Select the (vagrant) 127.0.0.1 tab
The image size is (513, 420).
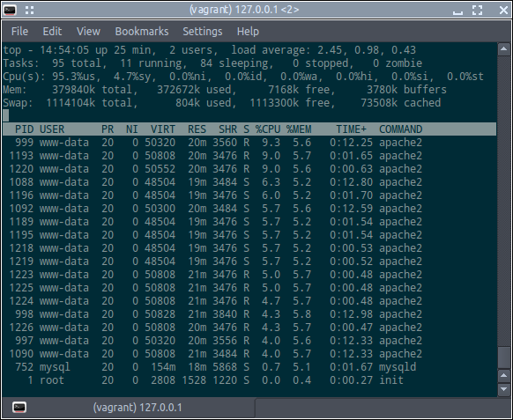click(129, 408)
